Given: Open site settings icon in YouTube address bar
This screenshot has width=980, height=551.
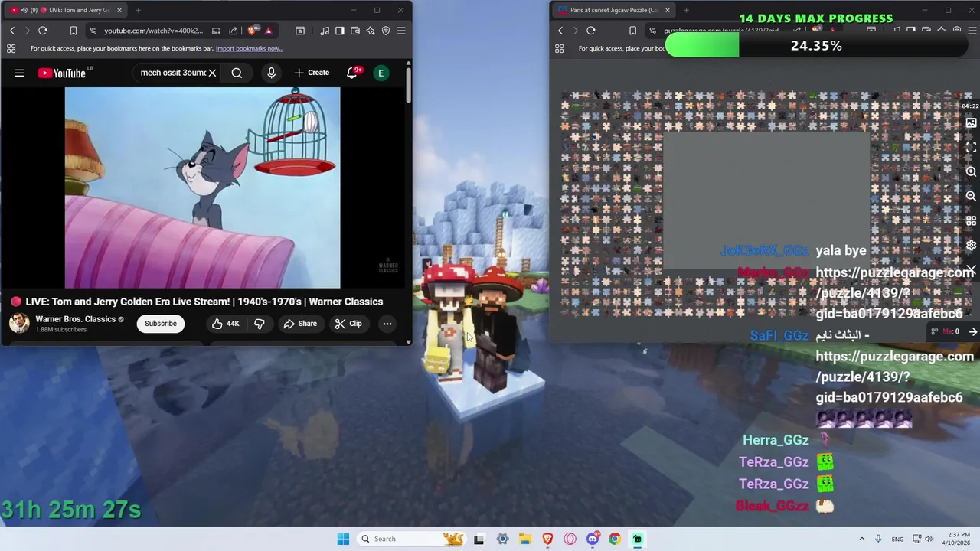Looking at the screenshot, I should pos(93,31).
